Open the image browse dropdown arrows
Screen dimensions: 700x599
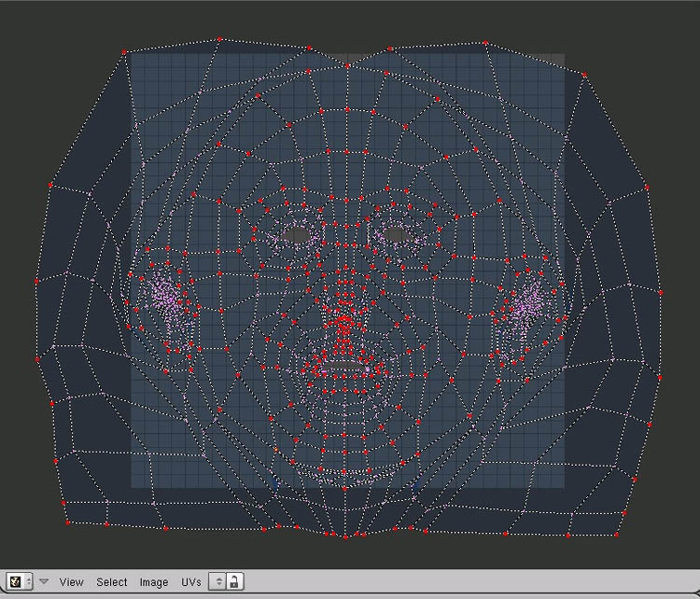coord(217,582)
